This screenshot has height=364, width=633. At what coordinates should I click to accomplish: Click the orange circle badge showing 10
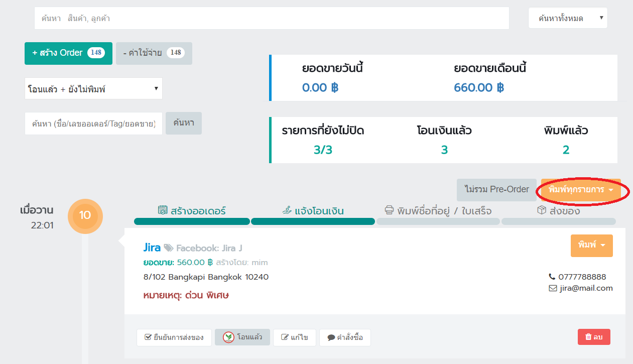tap(85, 215)
